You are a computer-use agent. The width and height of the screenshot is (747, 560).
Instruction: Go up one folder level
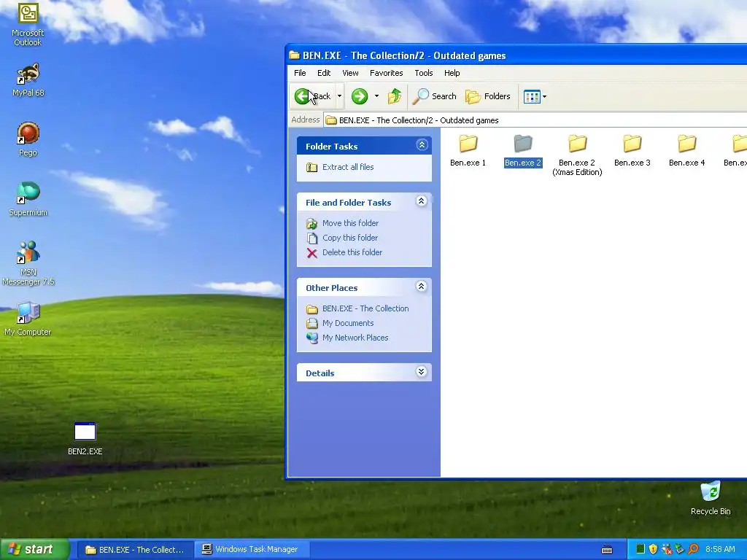tap(395, 96)
